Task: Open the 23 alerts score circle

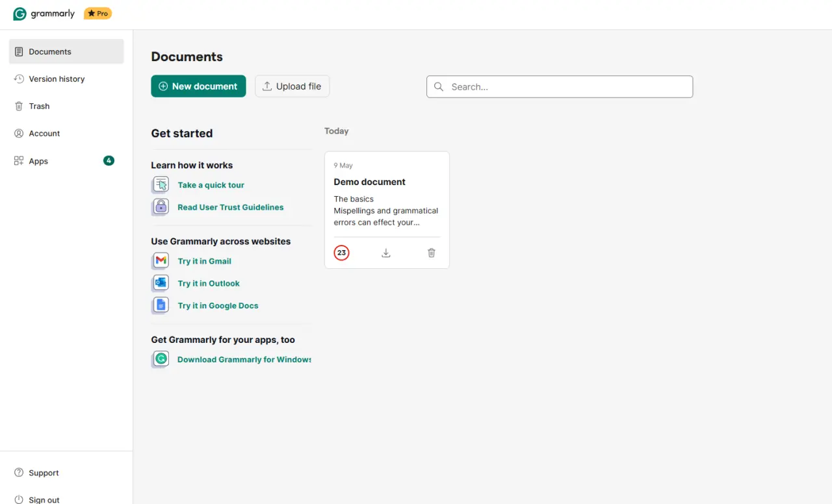Action: (x=342, y=253)
